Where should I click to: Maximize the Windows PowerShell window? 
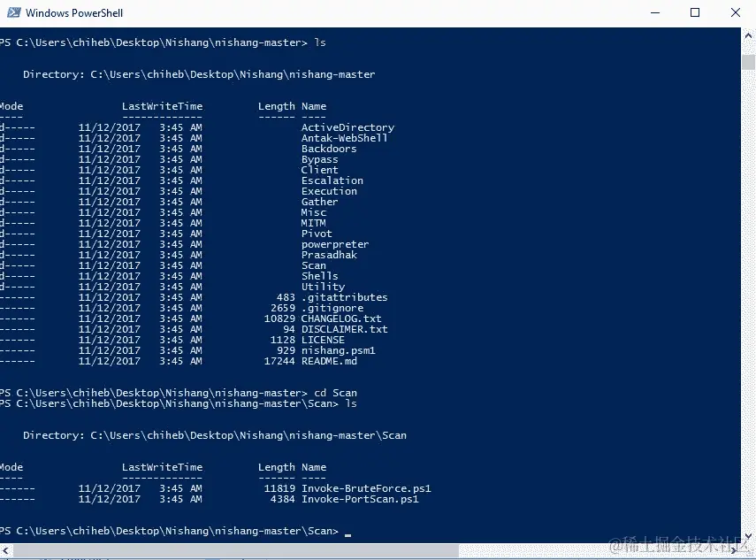[695, 12]
